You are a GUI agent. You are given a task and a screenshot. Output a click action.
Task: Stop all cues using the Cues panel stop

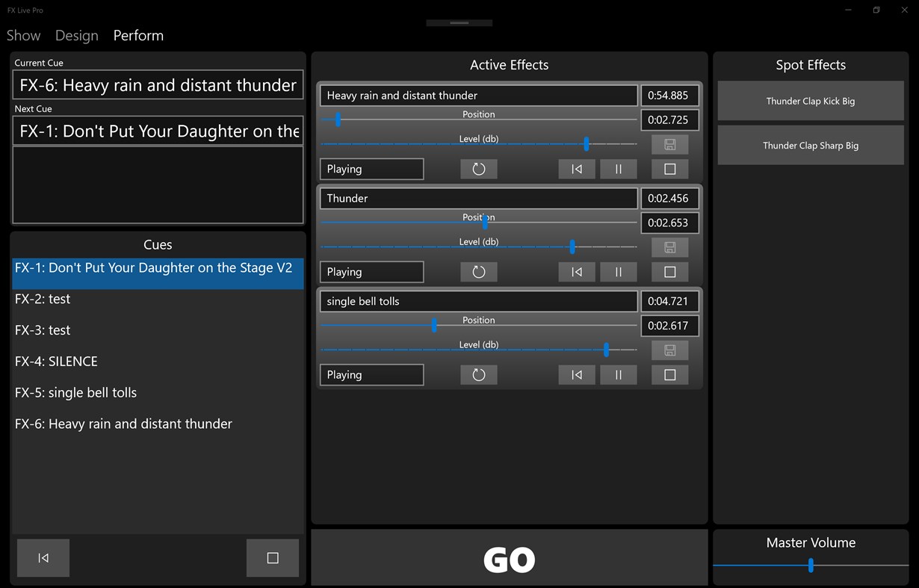pyautogui.click(x=272, y=557)
